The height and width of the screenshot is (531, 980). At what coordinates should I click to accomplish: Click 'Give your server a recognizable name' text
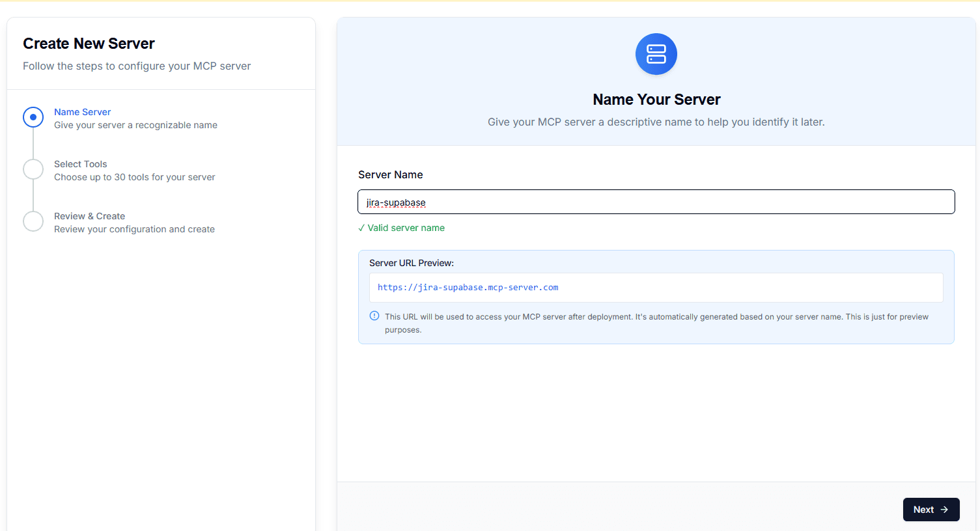(135, 125)
